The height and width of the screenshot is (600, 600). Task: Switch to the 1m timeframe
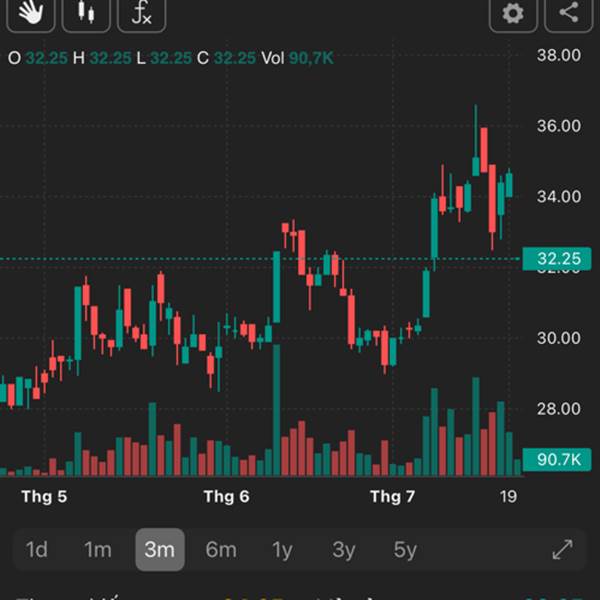point(98,549)
